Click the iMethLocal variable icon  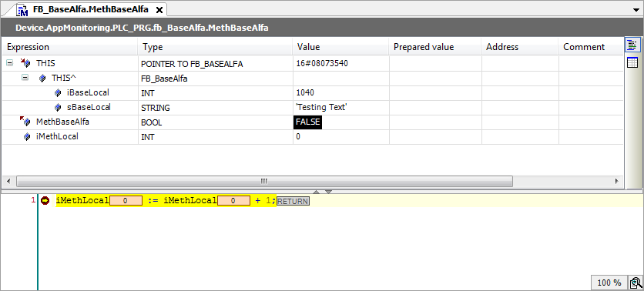pos(27,137)
